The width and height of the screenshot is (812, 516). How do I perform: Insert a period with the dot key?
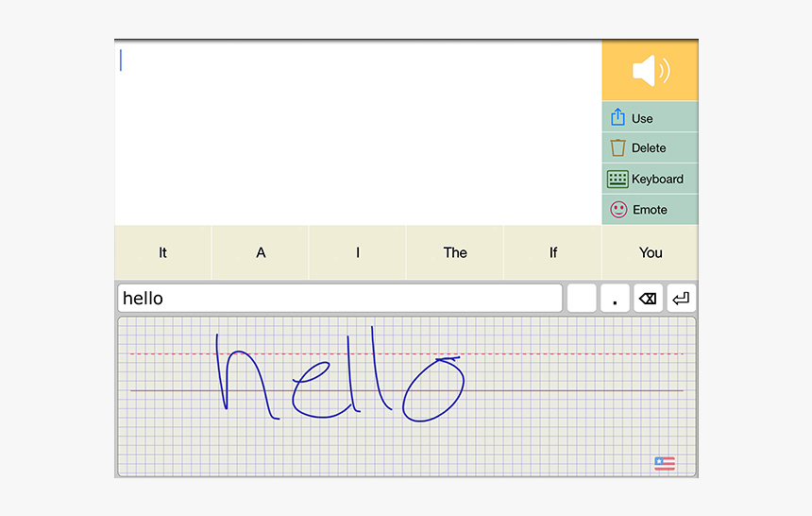click(x=615, y=300)
